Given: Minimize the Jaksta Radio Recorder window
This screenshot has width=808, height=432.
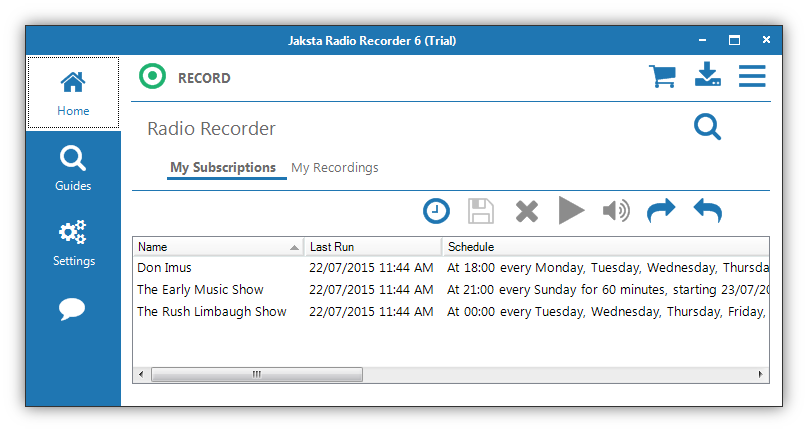Looking at the screenshot, I should click(702, 40).
